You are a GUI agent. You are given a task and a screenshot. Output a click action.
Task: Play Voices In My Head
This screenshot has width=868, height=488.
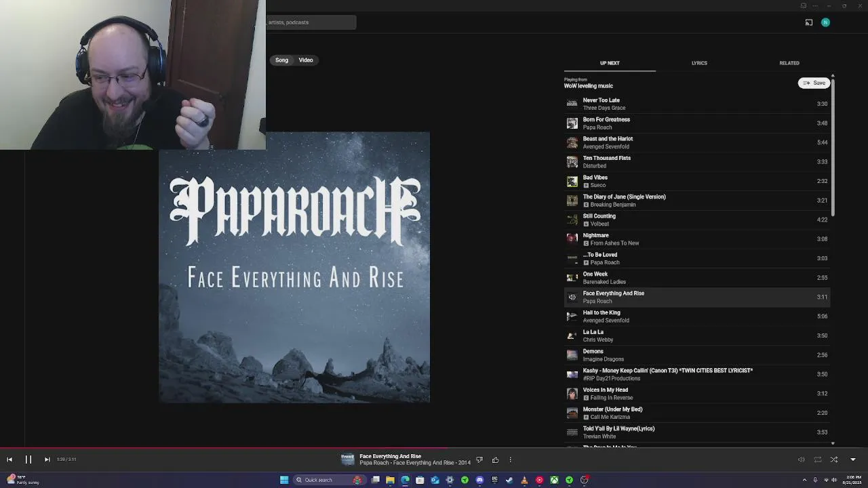[x=697, y=394]
